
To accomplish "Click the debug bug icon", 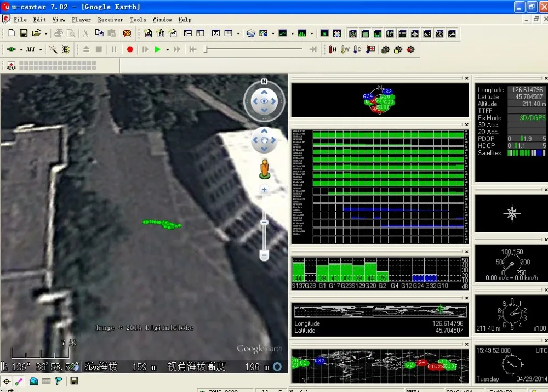I will 66,49.
